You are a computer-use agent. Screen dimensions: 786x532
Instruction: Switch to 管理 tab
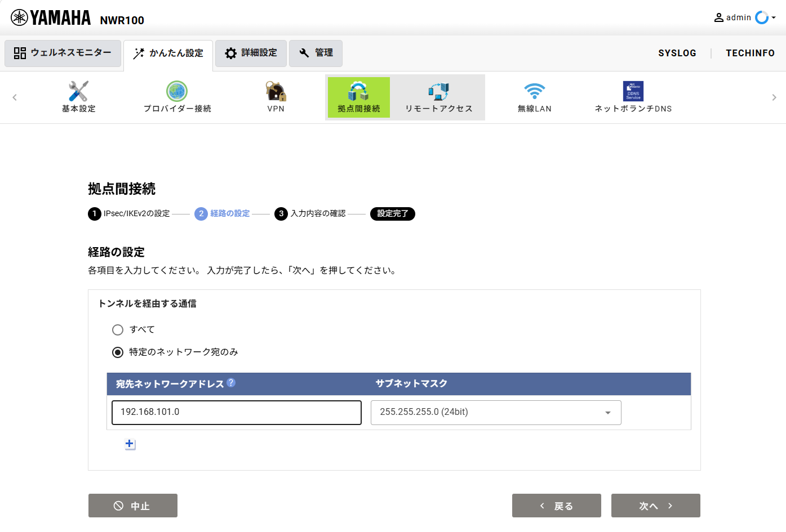point(316,53)
